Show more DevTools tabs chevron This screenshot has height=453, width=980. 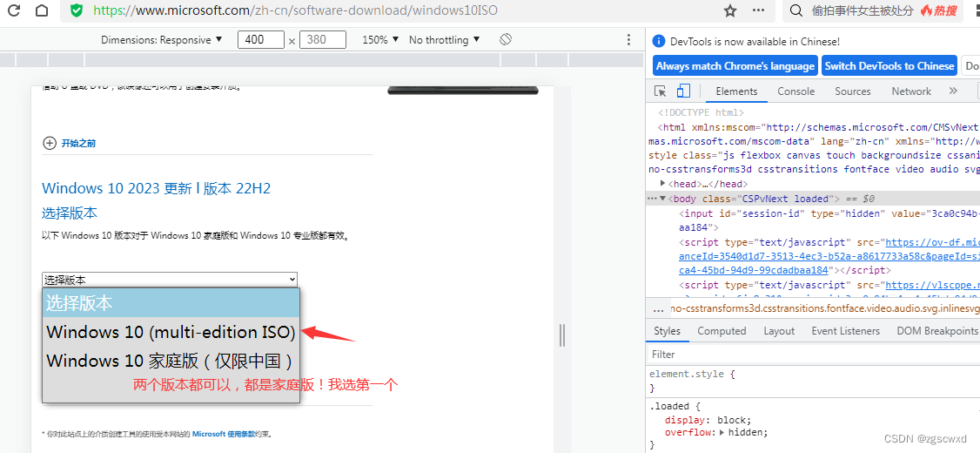coord(953,91)
